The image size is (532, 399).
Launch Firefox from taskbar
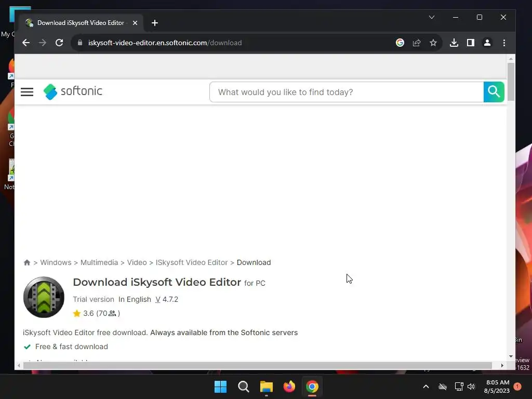[x=289, y=387]
